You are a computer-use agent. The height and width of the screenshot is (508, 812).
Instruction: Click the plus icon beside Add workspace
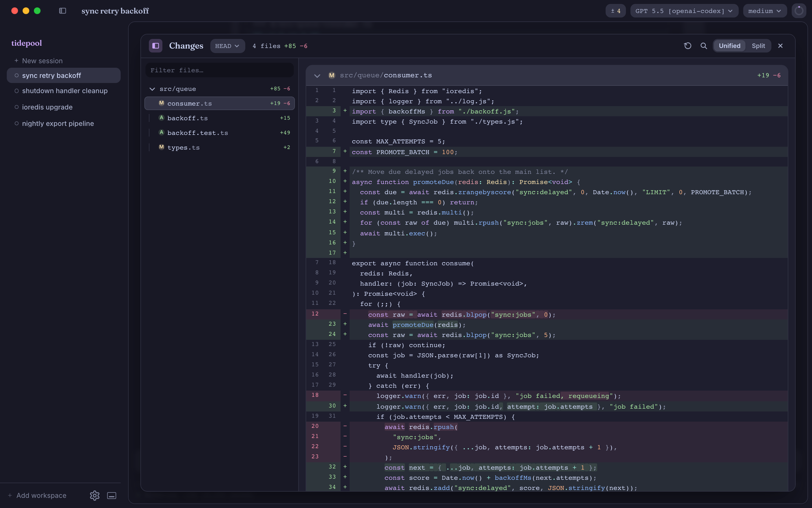[10, 495]
